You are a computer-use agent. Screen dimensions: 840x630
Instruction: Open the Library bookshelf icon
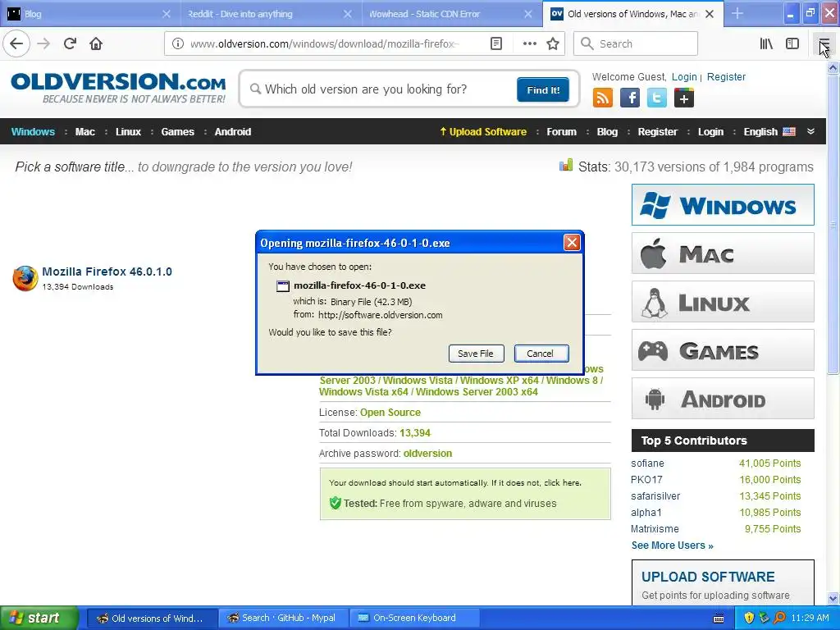[766, 43]
